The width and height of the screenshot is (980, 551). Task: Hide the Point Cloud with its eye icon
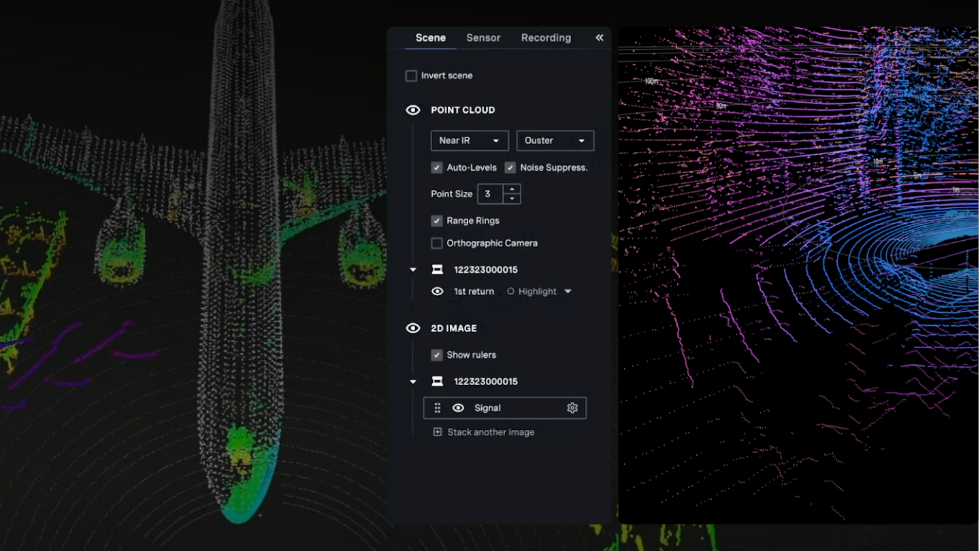point(413,110)
